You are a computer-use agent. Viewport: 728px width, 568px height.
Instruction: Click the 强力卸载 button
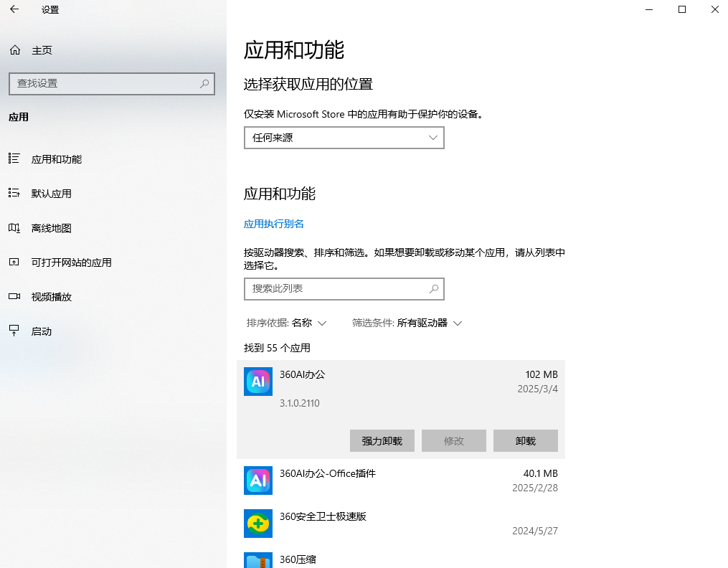(382, 440)
